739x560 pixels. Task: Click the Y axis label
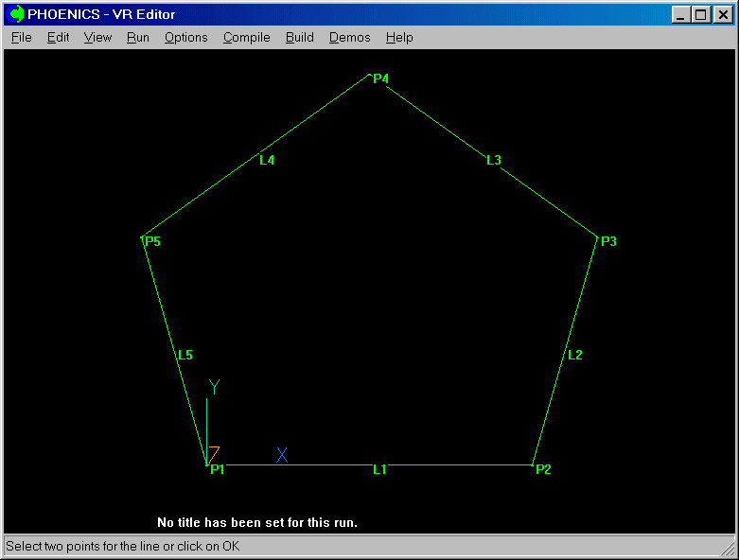coord(214,387)
